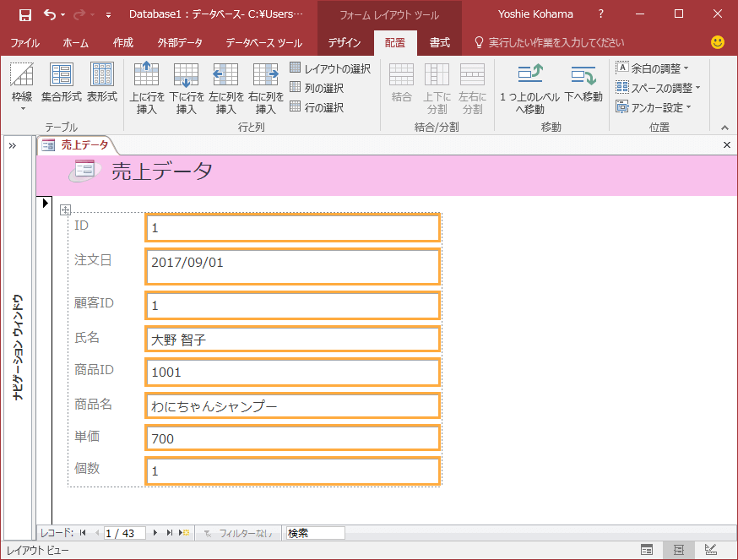Apply 表形式 tabular layout

[x=101, y=82]
